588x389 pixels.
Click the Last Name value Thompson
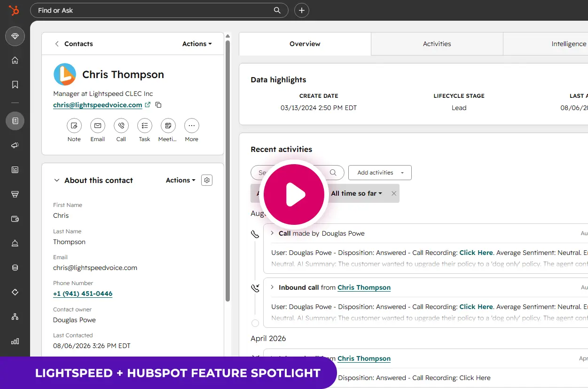[69, 242]
